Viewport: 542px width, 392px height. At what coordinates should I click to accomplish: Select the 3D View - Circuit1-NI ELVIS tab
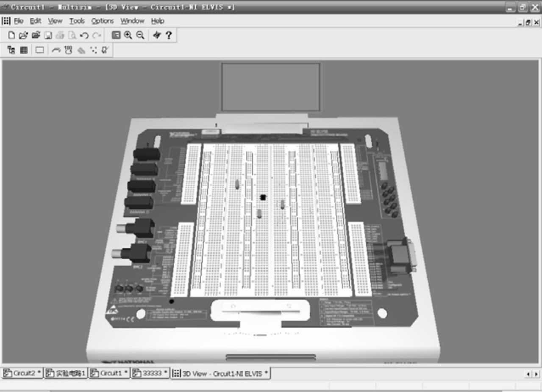[221, 373]
